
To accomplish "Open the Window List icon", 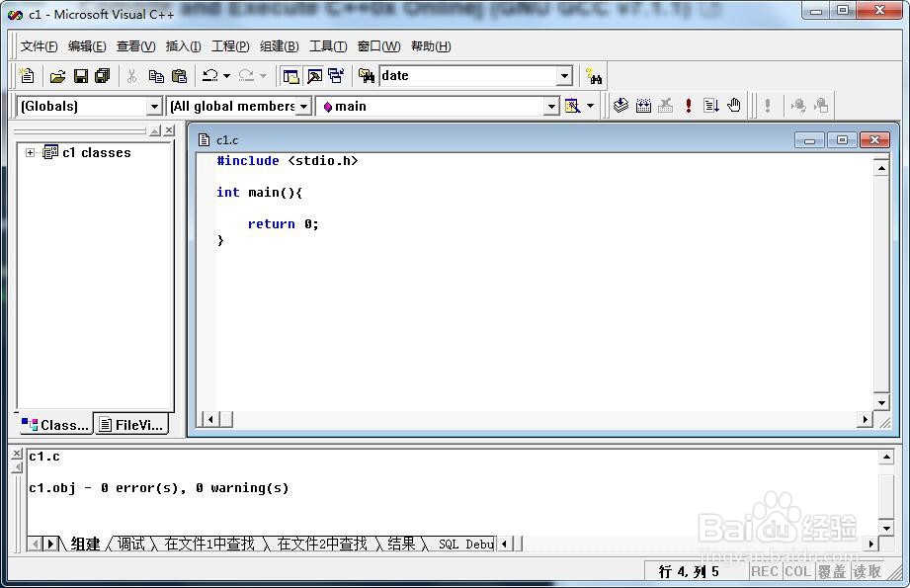I will 336,76.
